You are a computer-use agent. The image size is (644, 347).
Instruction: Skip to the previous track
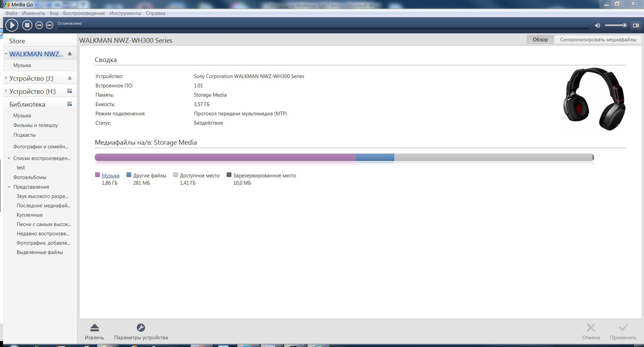[x=39, y=25]
